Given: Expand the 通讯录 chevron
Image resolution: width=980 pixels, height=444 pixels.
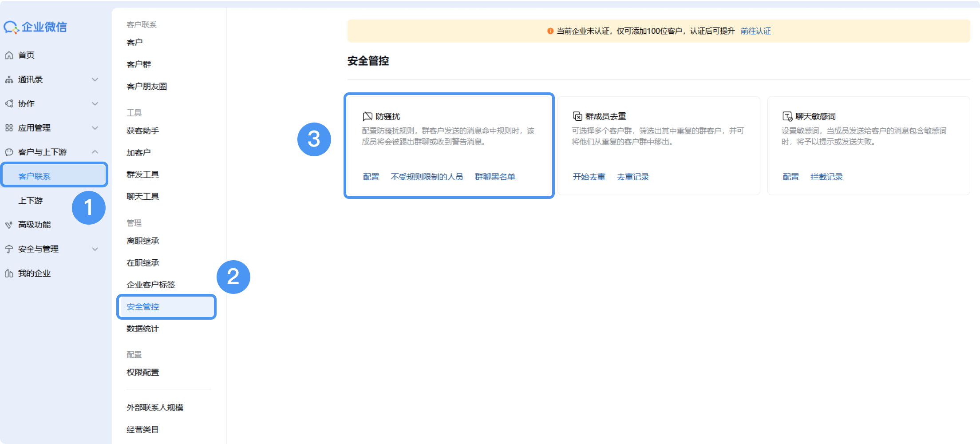Looking at the screenshot, I should 95,80.
